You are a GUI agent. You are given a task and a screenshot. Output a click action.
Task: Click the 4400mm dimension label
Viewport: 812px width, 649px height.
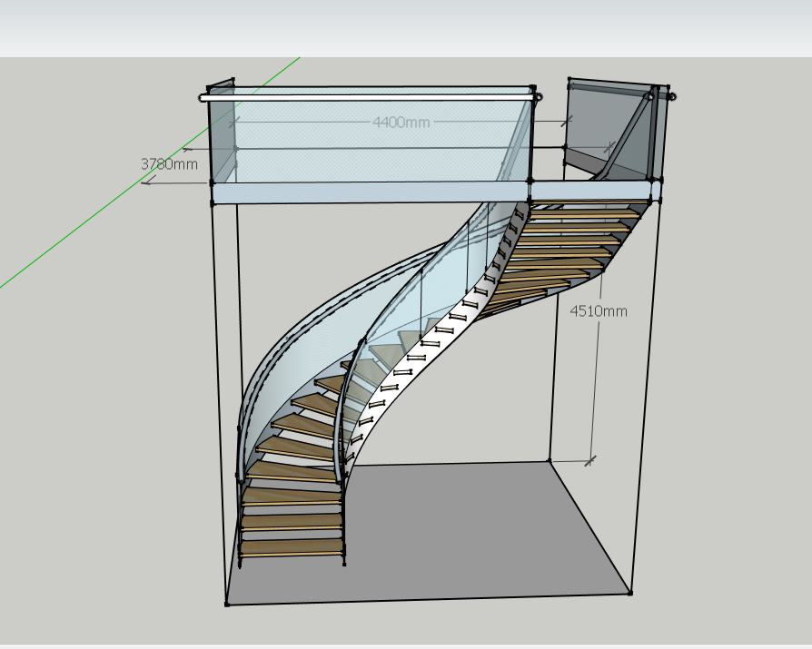(401, 123)
